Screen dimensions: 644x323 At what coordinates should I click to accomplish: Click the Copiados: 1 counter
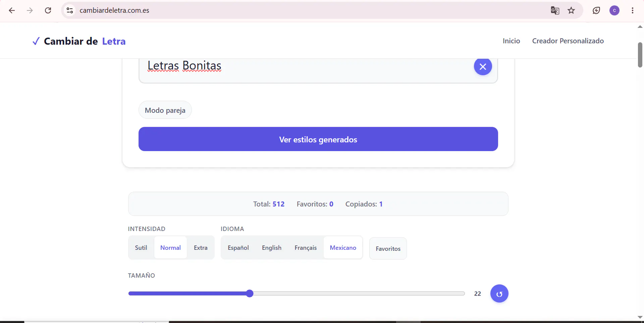(x=364, y=204)
